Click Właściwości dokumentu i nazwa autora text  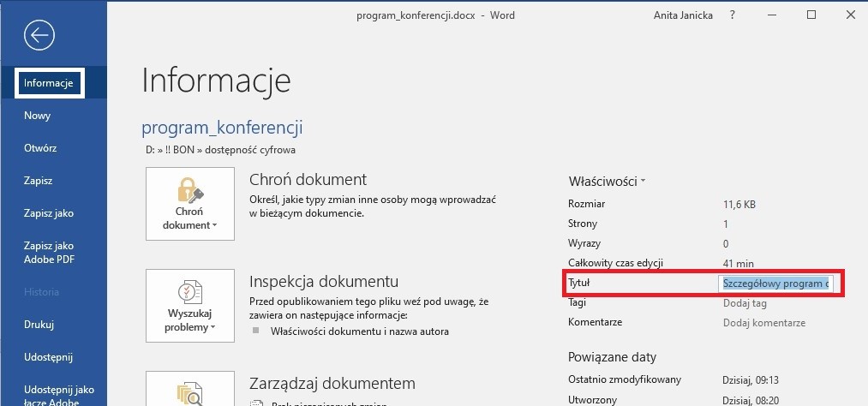359,331
